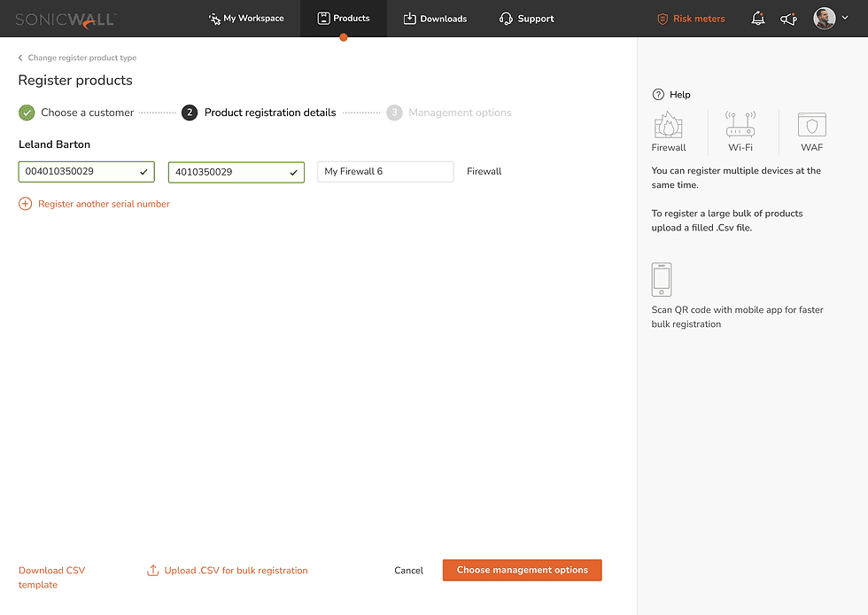The width and height of the screenshot is (868, 615).
Task: Click Register another serial number
Action: pos(105,204)
